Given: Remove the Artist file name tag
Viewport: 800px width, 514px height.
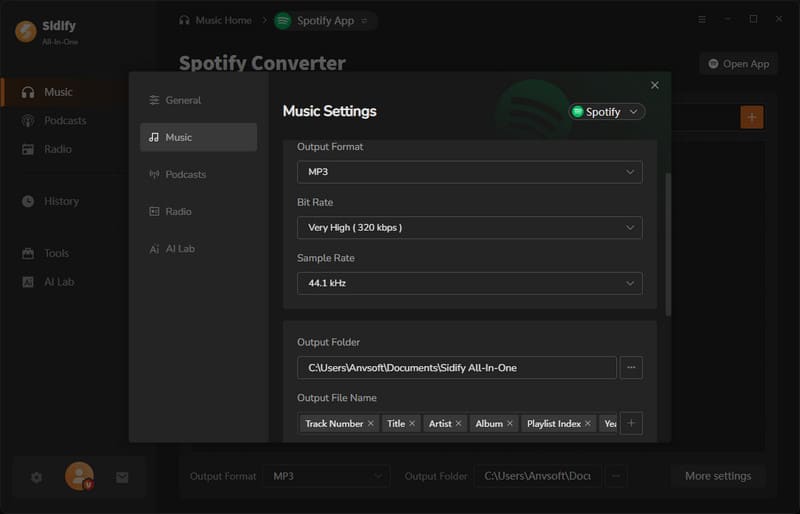Looking at the screenshot, I should (x=459, y=424).
